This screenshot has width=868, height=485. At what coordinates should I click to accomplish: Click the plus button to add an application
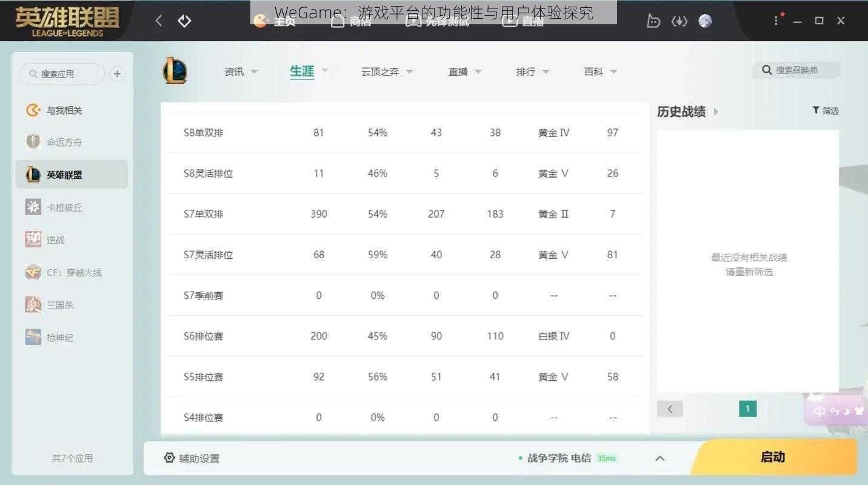coord(117,74)
